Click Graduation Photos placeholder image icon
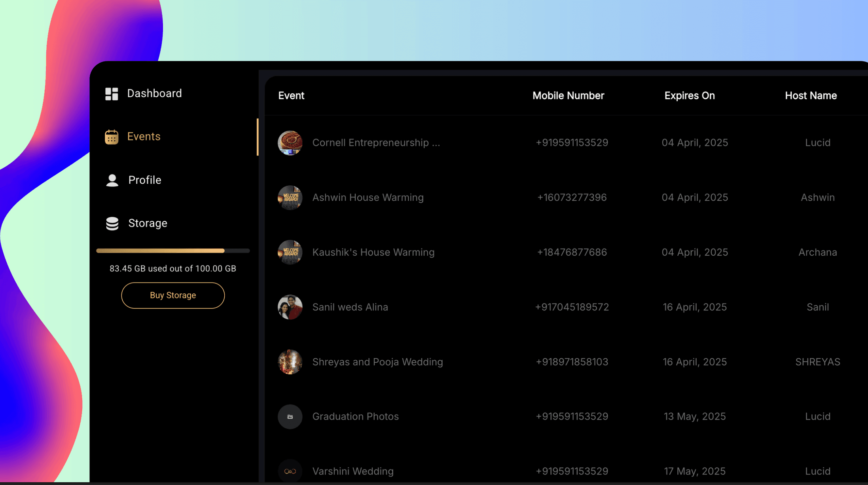Viewport: 868px width, 485px height. [290, 417]
